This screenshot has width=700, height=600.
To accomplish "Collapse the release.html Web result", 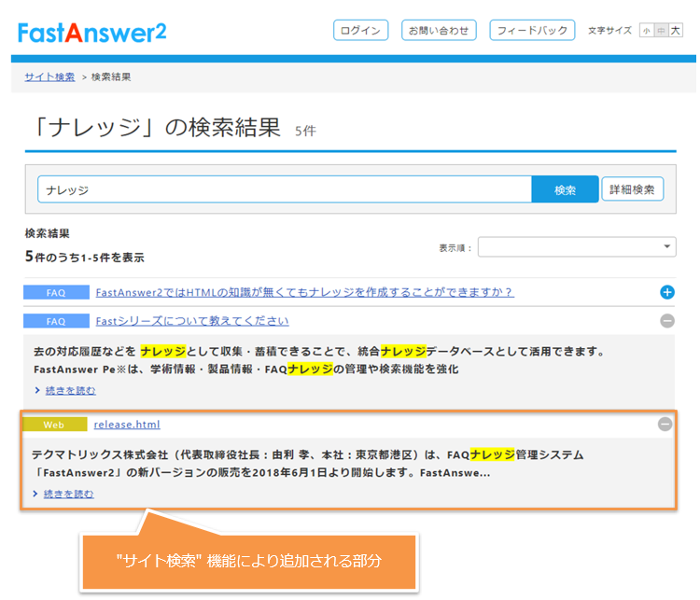I will pyautogui.click(x=665, y=424).
